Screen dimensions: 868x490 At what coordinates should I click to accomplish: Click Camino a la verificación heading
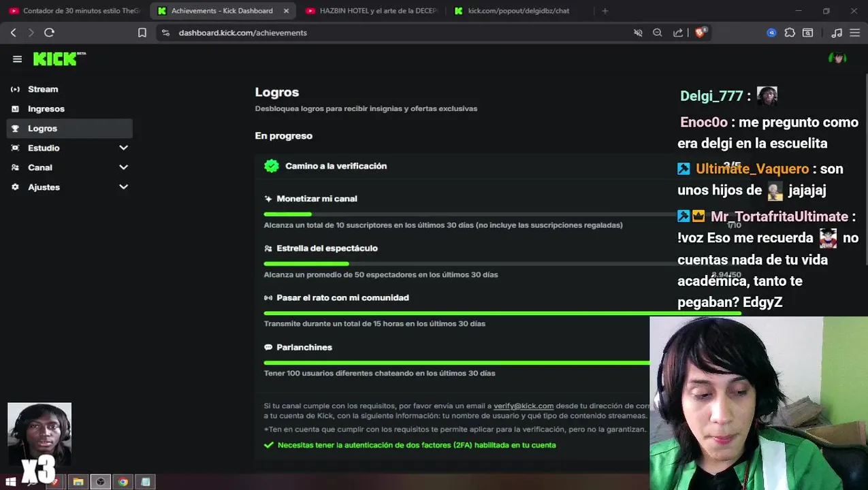point(336,166)
